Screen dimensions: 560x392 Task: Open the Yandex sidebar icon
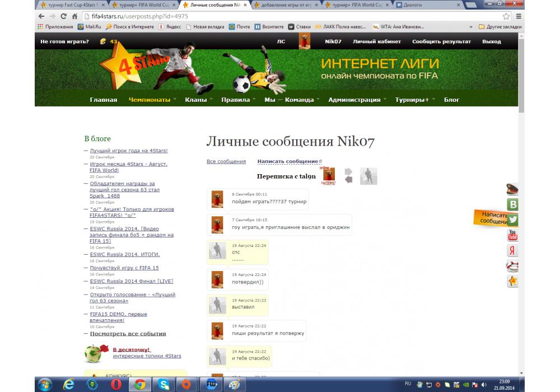(x=512, y=250)
